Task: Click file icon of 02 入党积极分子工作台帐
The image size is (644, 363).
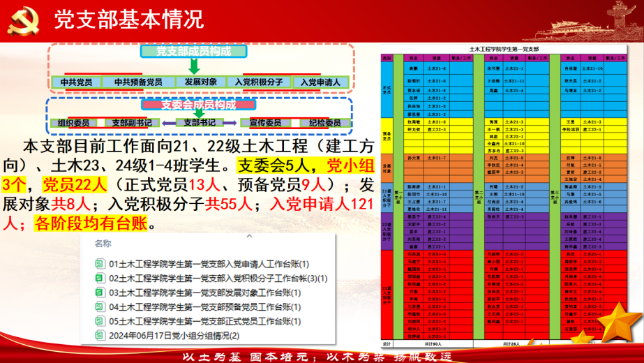Action: click(99, 279)
